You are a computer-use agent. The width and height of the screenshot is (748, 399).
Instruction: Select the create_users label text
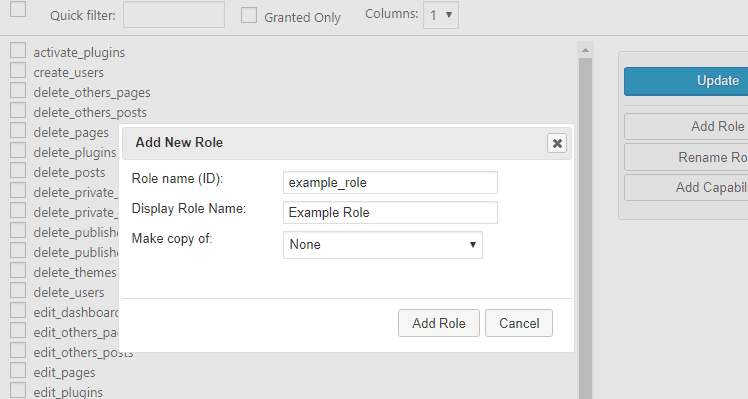[68, 73]
